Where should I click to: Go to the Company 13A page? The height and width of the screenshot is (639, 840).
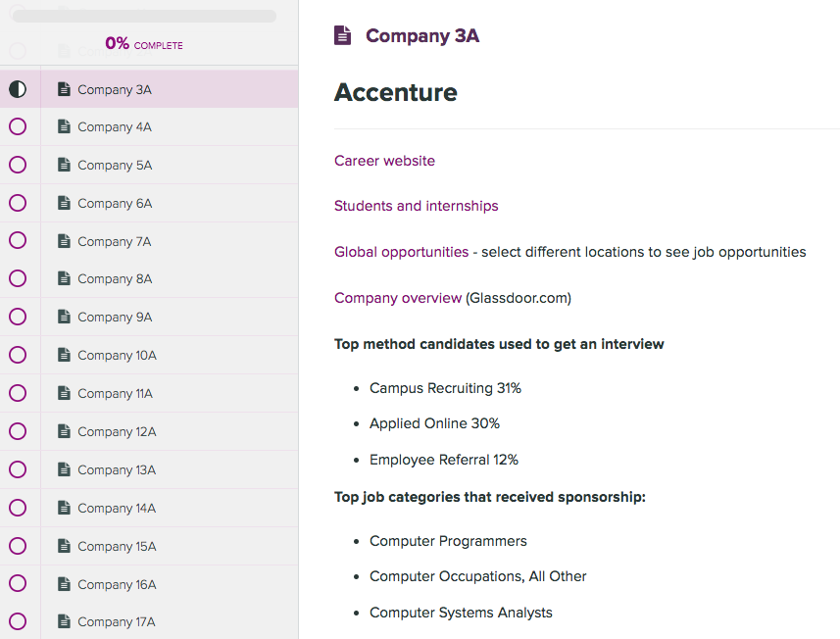pyautogui.click(x=170, y=469)
